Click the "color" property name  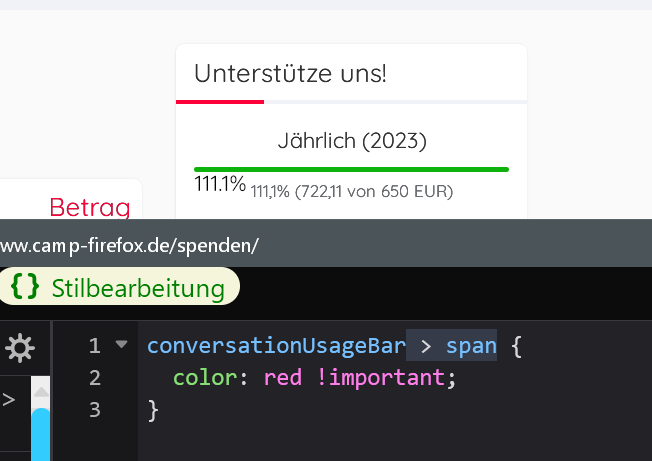pyautogui.click(x=199, y=378)
